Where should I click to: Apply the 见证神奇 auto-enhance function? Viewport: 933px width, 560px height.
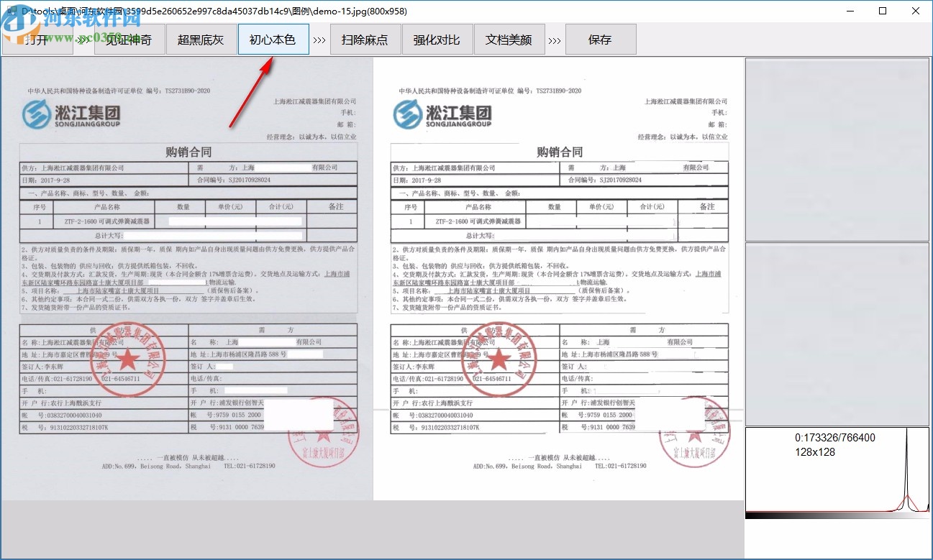click(x=129, y=40)
